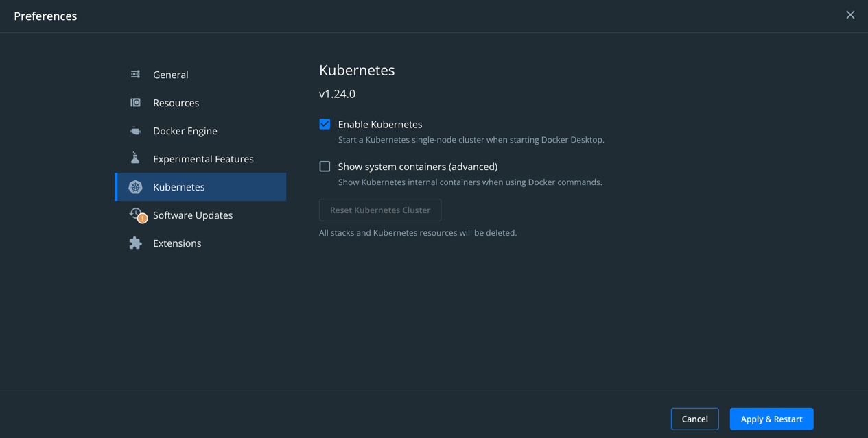Click the Experimental Features flask icon
Image resolution: width=868 pixels, height=438 pixels.
pos(135,158)
